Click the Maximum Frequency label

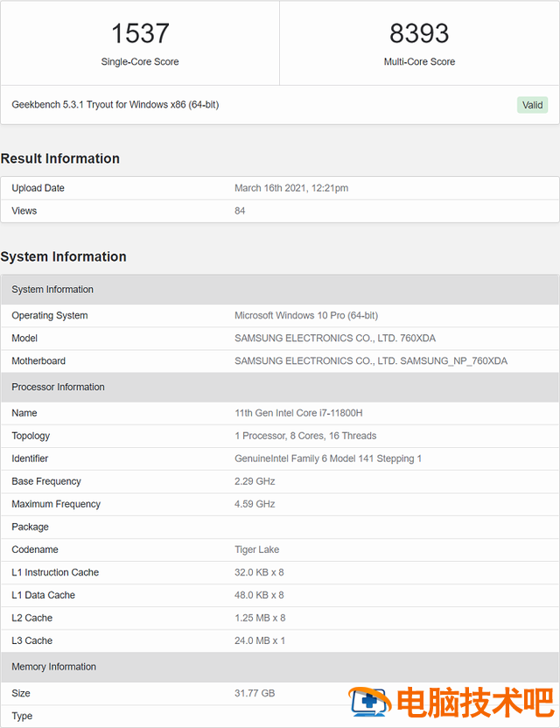[x=56, y=504]
